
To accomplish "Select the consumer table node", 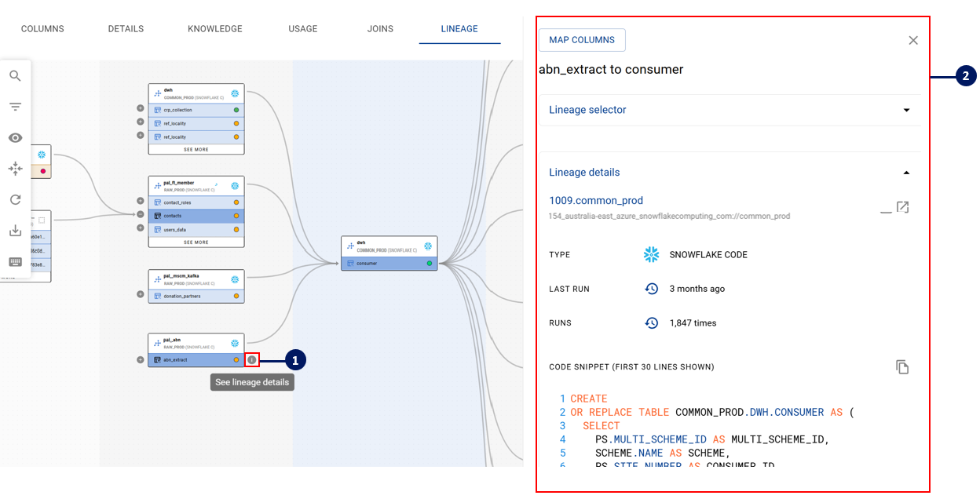I will coord(389,264).
